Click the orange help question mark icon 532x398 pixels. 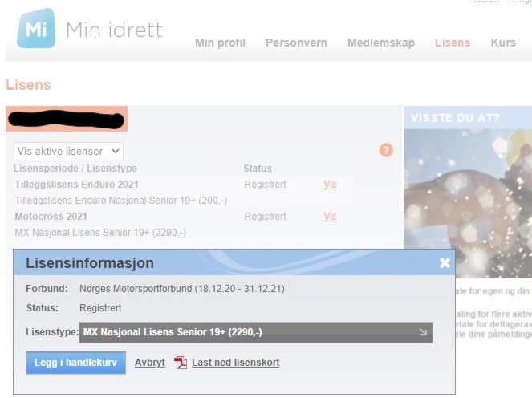(x=386, y=150)
